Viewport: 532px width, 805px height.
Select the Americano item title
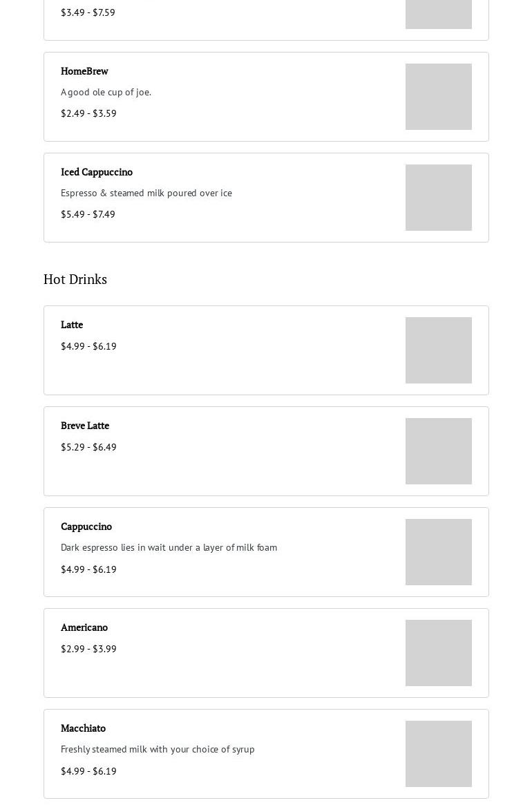pos(84,627)
